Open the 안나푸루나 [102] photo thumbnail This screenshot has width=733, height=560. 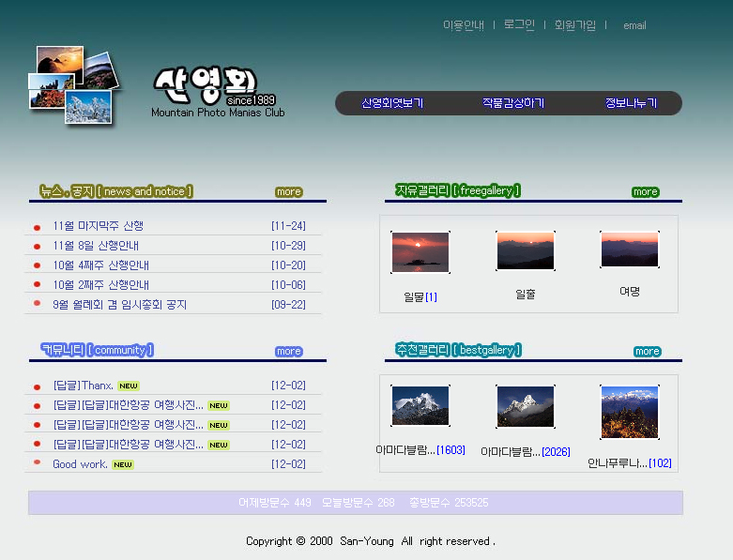click(629, 411)
